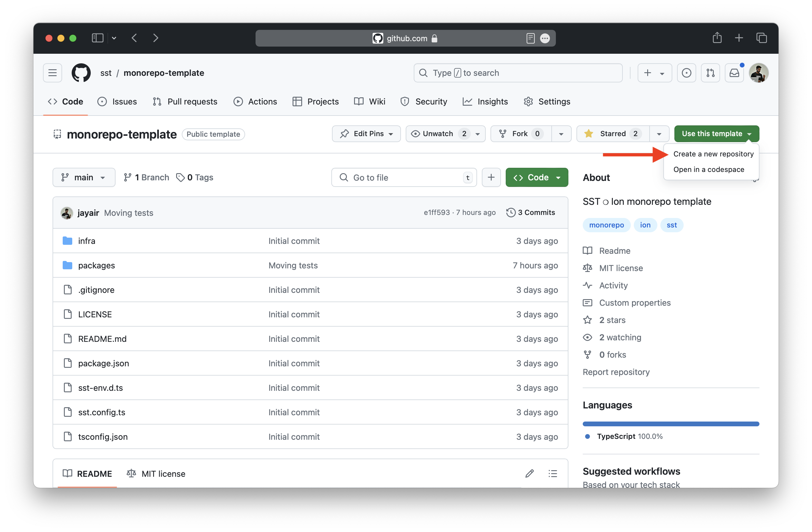Switch to the Pull requests tab

tap(185, 102)
